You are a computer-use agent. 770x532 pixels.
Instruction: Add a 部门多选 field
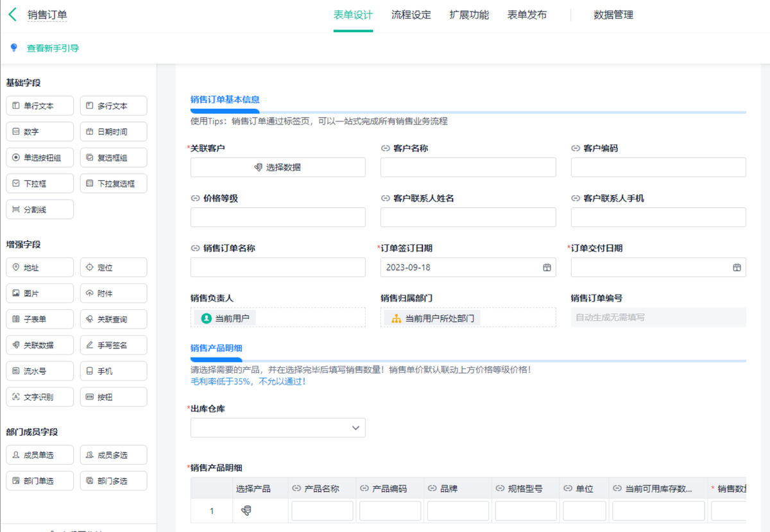(x=114, y=481)
